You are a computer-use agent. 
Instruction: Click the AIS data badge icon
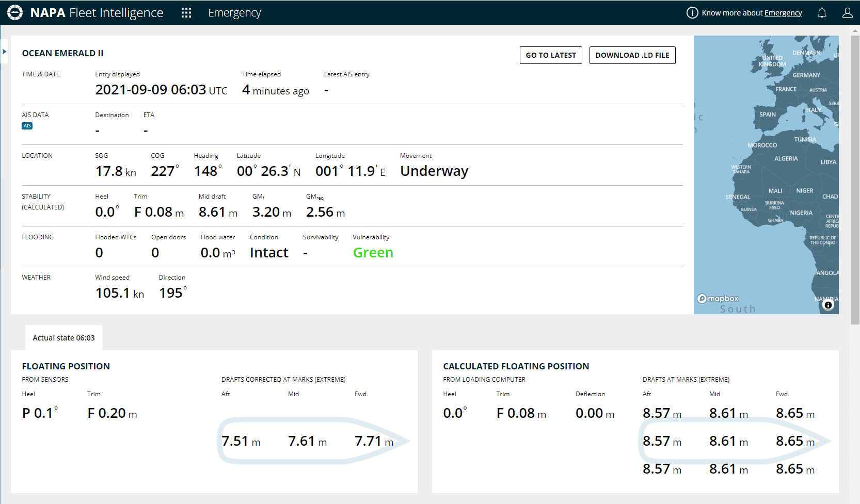tap(27, 125)
